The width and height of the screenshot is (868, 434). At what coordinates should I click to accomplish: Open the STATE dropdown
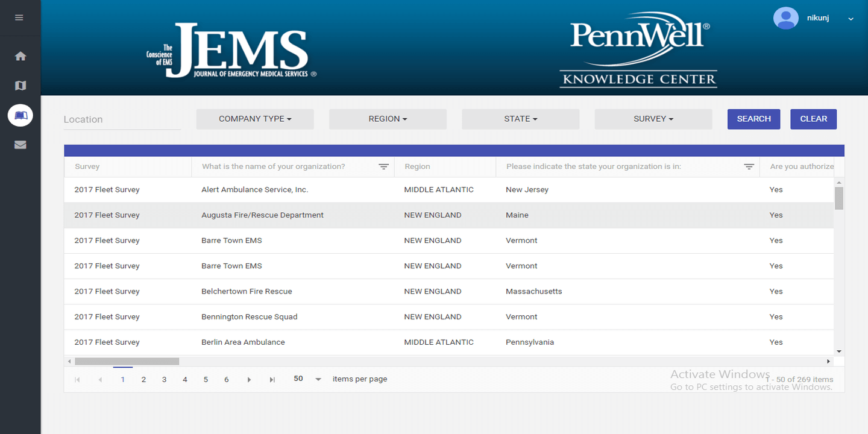coord(521,119)
